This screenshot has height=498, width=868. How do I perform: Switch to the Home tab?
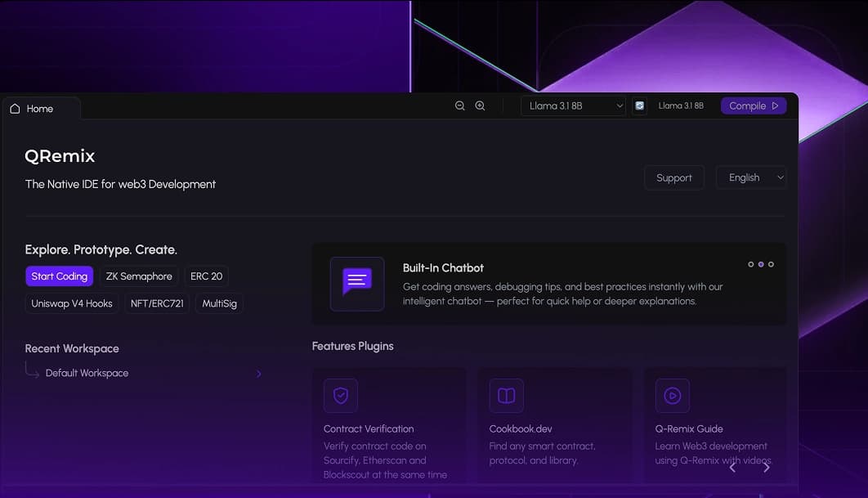[x=39, y=109]
